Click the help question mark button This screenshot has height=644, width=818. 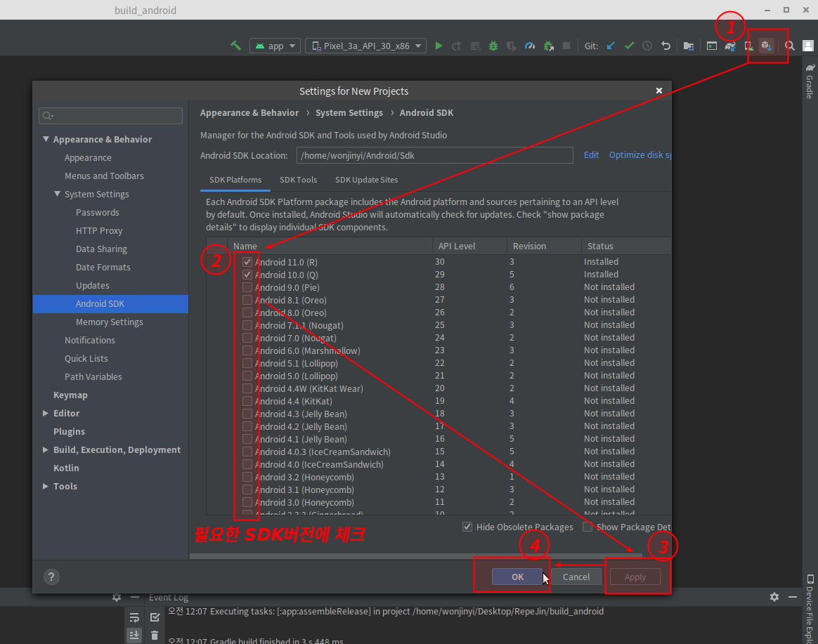coord(51,577)
